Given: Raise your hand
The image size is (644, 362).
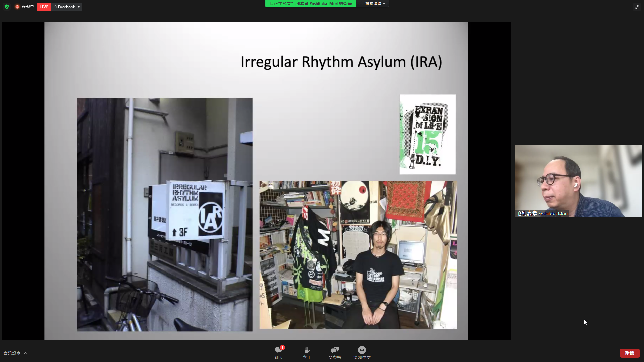Looking at the screenshot, I should click(307, 353).
